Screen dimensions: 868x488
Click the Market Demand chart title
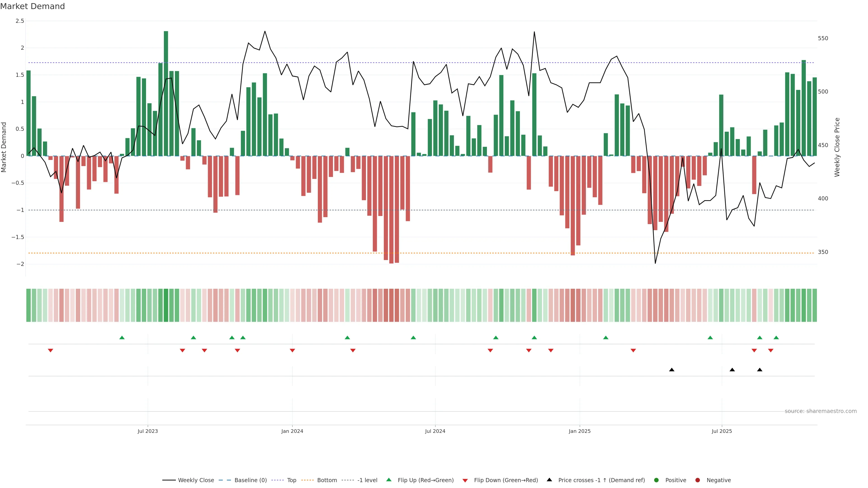click(x=32, y=6)
